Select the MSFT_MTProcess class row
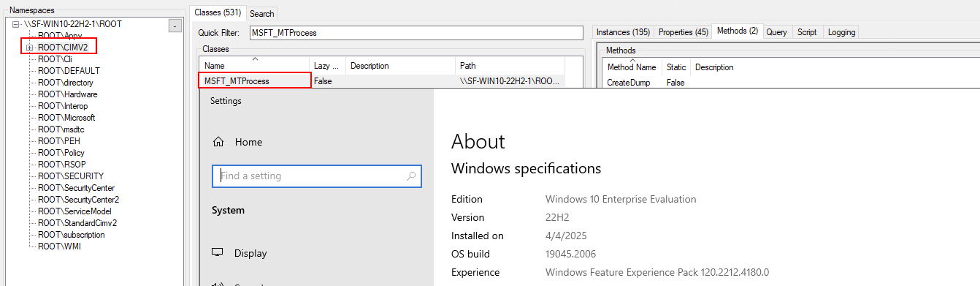980x286 pixels. click(x=383, y=81)
